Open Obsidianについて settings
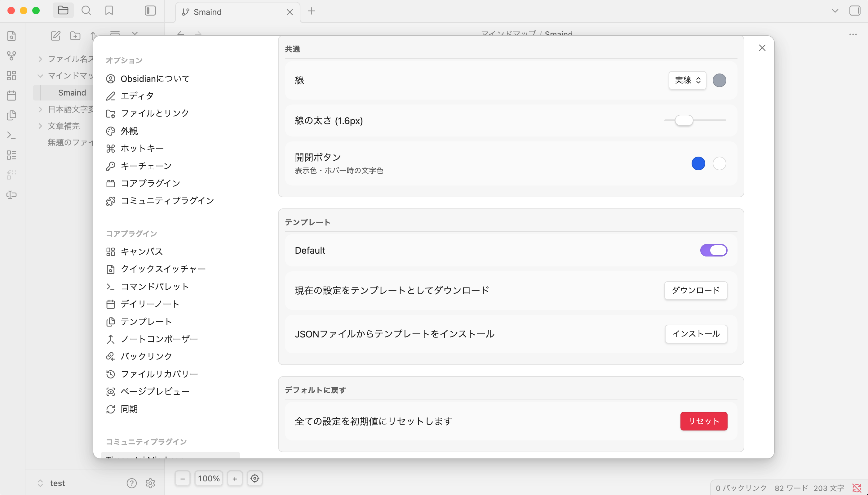The image size is (868, 495). pos(170,79)
